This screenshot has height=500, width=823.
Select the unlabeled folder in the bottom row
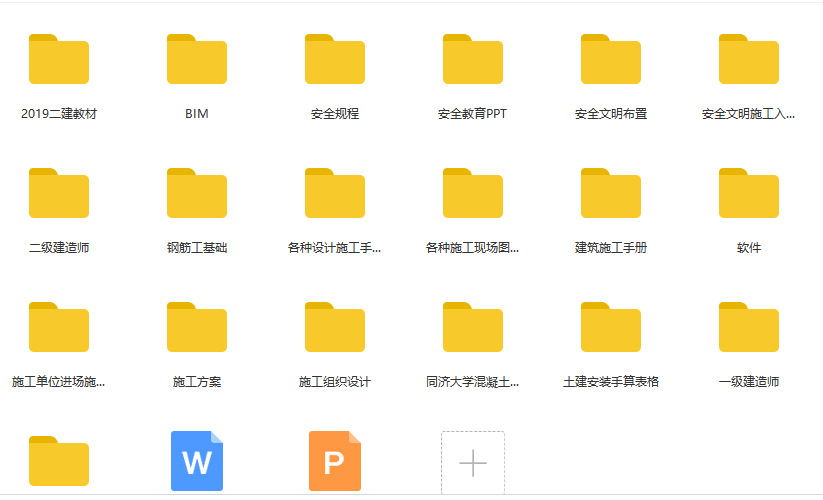tap(59, 462)
